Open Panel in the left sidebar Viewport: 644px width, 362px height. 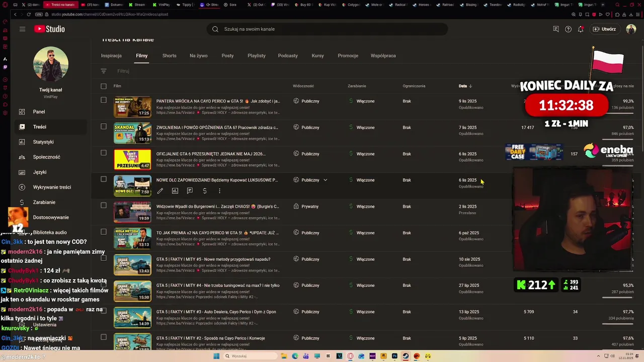click(50, 112)
